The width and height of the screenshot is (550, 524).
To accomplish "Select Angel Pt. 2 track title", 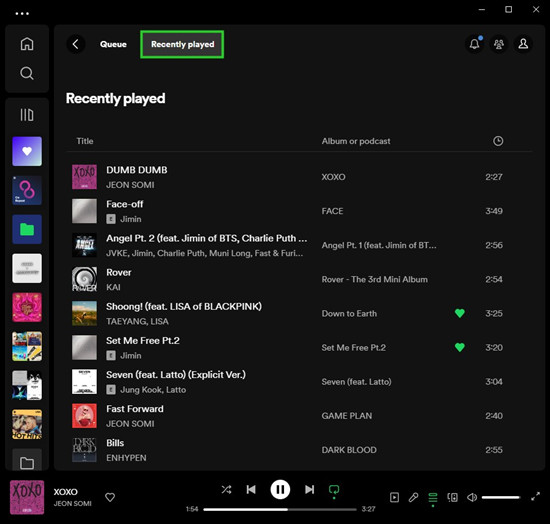I will tap(207, 238).
